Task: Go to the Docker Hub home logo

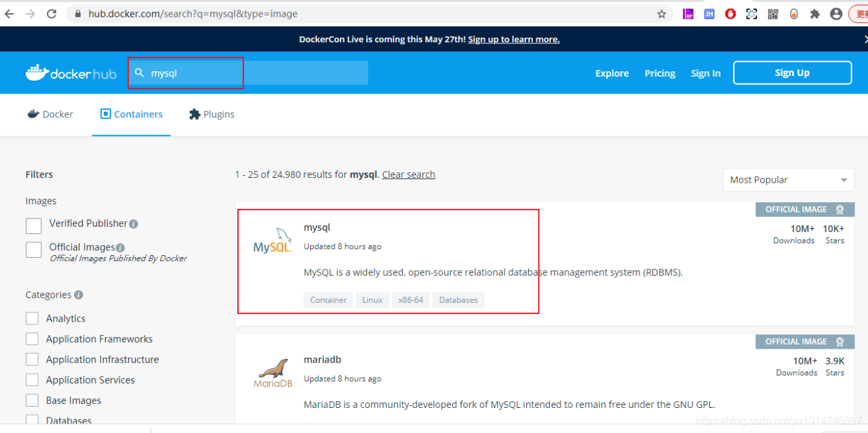Action: 71,73
